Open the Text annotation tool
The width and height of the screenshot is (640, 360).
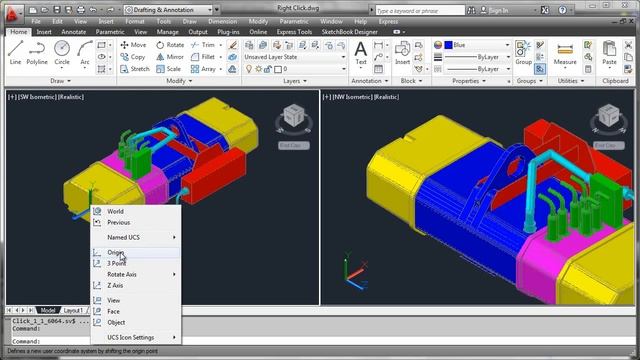[361, 53]
